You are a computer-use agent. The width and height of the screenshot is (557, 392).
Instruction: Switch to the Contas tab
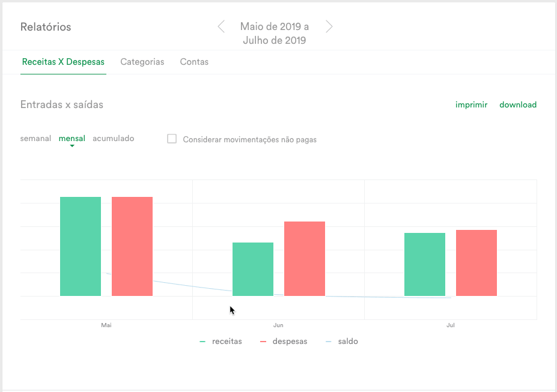pos(194,62)
